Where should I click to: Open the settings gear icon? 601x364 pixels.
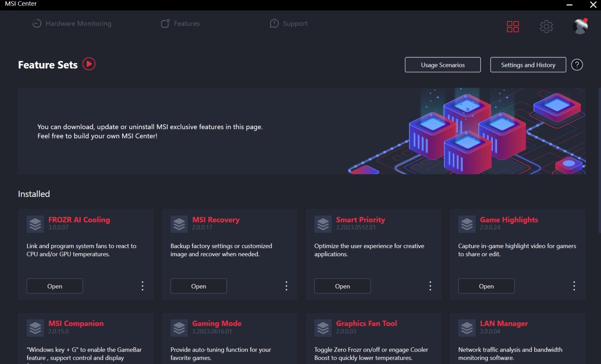tap(546, 27)
